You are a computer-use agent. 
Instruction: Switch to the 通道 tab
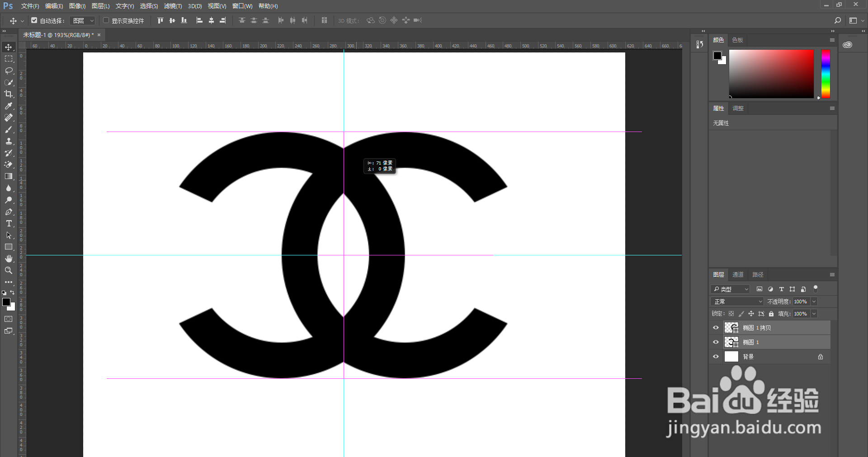(x=738, y=274)
